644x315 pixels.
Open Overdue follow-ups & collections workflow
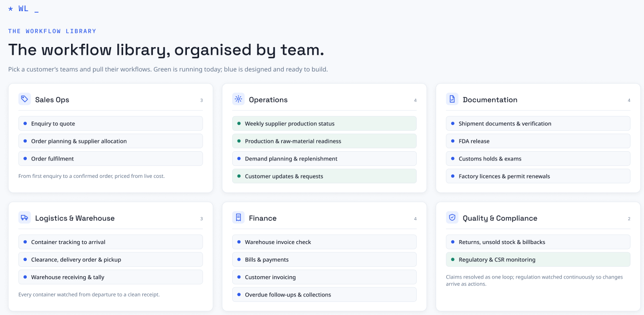(x=324, y=295)
